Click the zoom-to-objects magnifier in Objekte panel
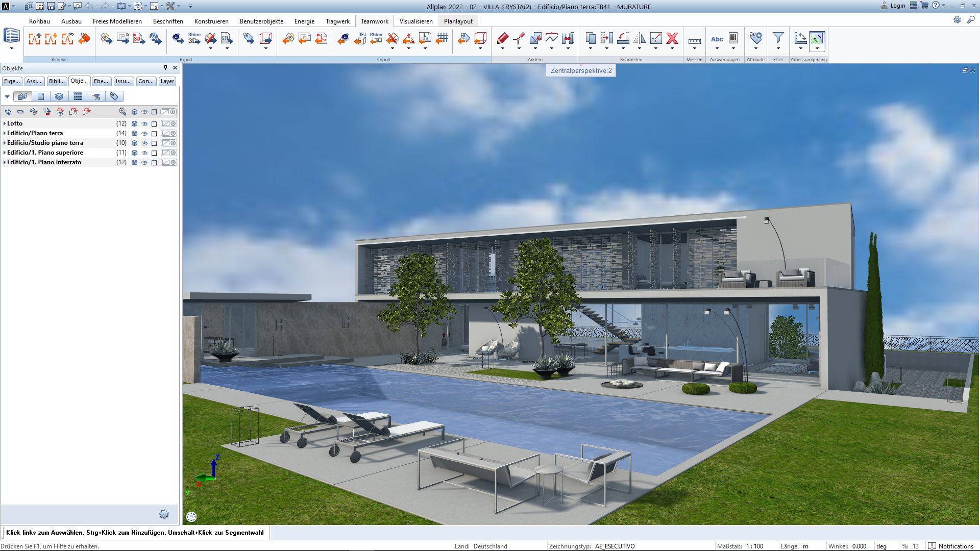This screenshot has height=551, width=980. click(122, 112)
